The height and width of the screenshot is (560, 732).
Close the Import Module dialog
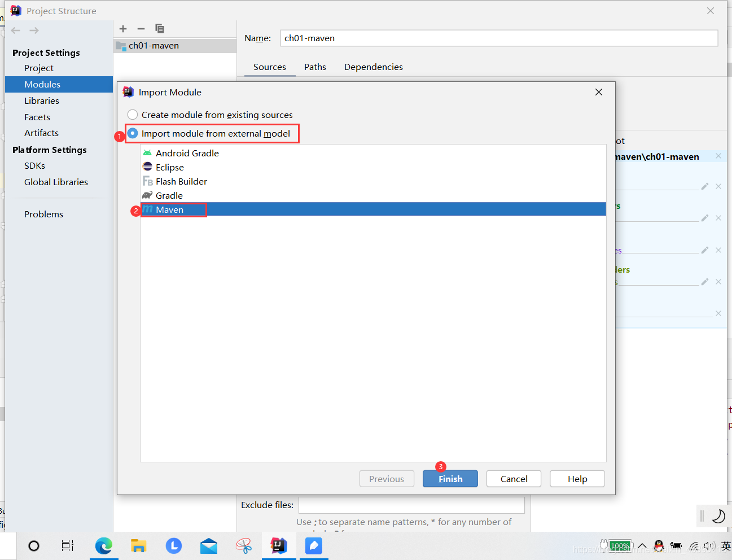(599, 92)
